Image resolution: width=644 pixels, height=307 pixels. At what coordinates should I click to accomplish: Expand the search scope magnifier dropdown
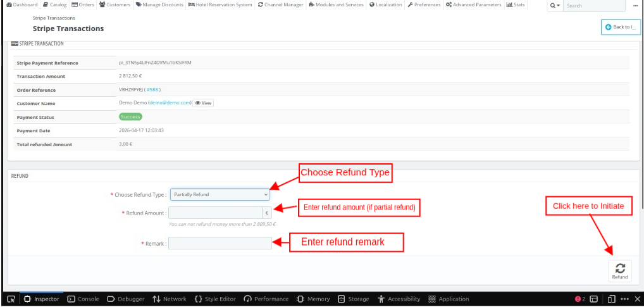coord(555,5)
